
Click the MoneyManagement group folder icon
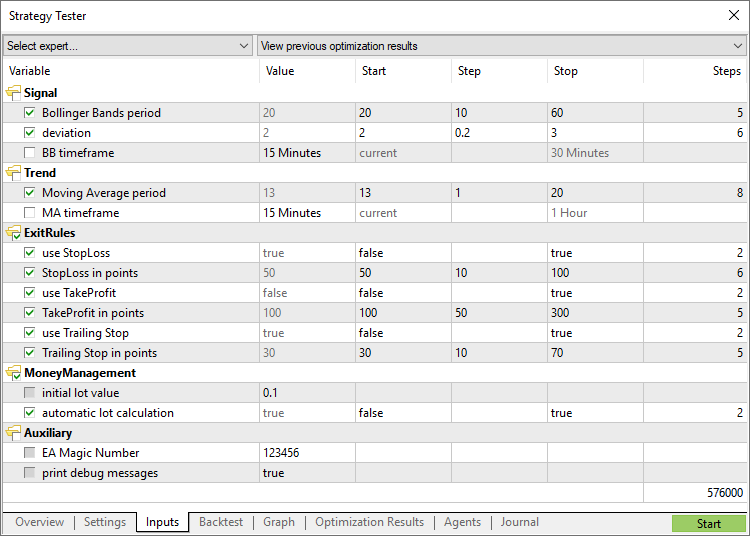pyautogui.click(x=13, y=373)
